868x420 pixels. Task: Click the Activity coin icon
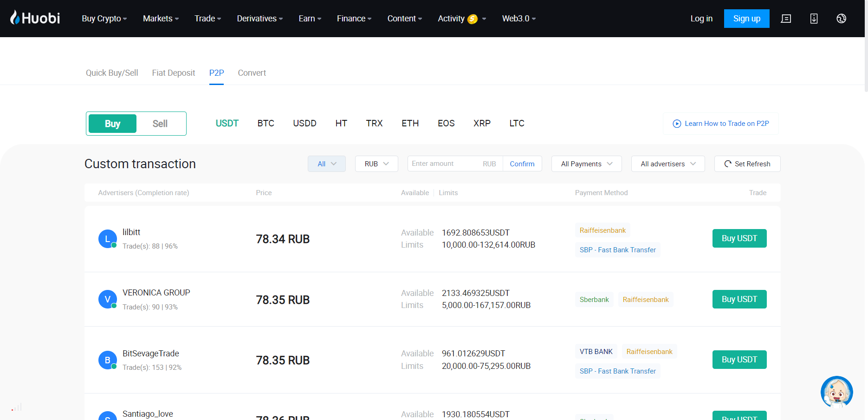(473, 19)
